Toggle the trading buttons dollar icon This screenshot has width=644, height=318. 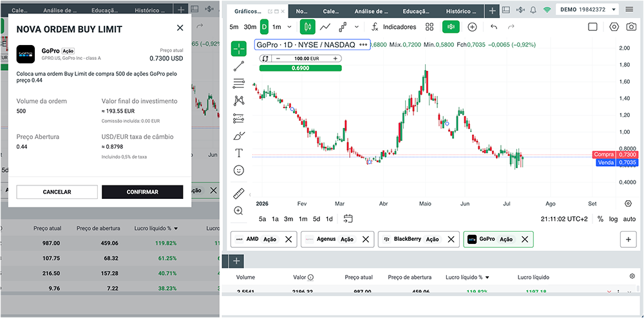(x=451, y=26)
